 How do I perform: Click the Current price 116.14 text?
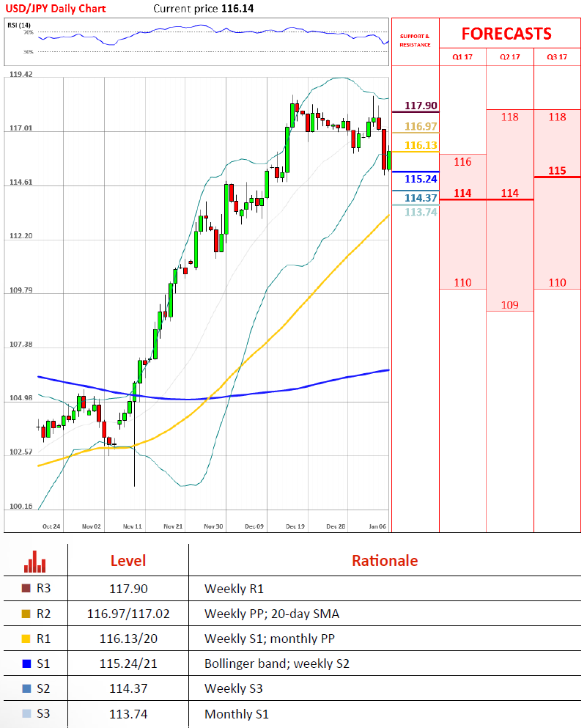pyautogui.click(x=203, y=8)
